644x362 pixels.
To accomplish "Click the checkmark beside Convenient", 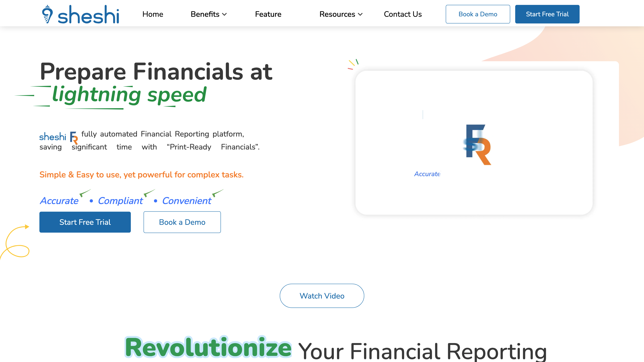I will pos(217,193).
